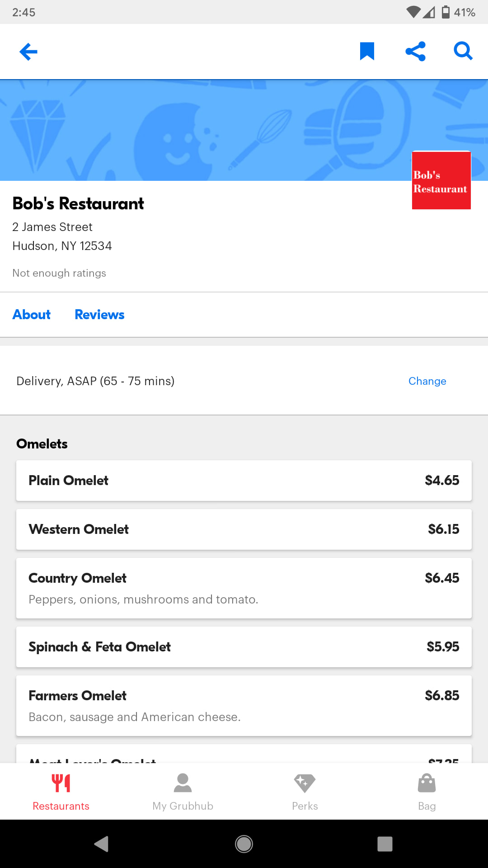Tap the Bob's Restaurant red logo

click(x=441, y=180)
